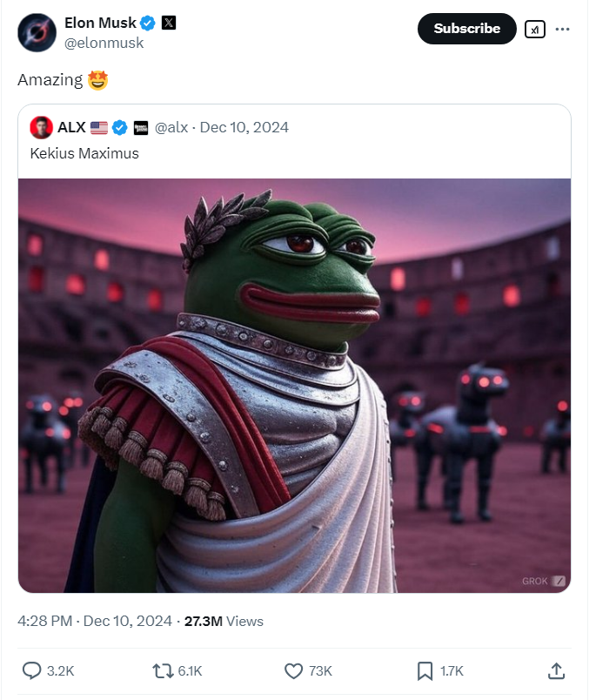Open Elon Musk's profile avatar
Image resolution: width=616 pixels, height=700 pixels.
(x=37, y=31)
